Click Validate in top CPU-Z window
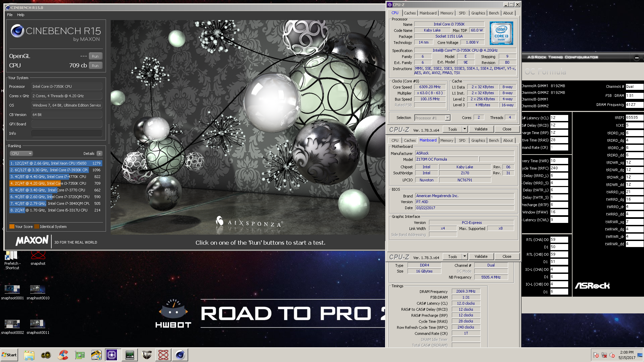Screen dimensions: 644x362 (481, 129)
